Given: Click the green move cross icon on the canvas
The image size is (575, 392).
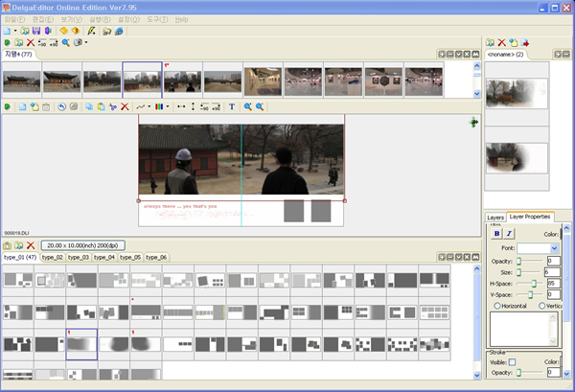Looking at the screenshot, I should [x=473, y=122].
